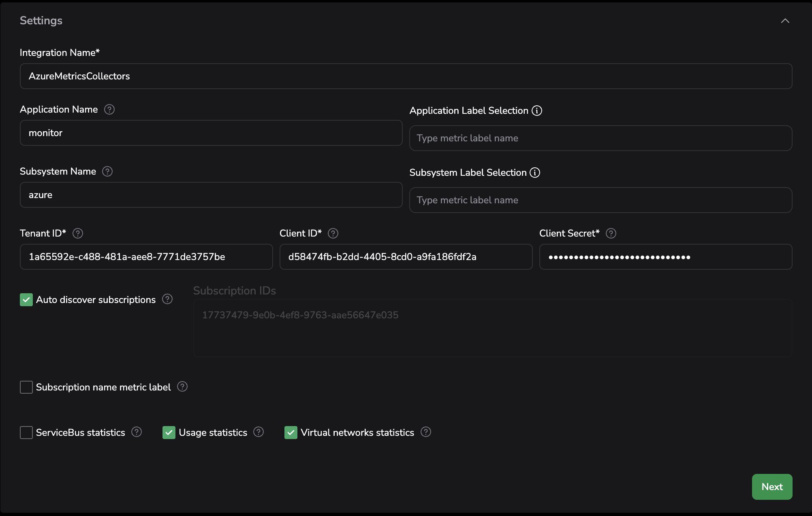
Task: Click help icon beside Virtual networks statistics
Action: click(x=426, y=432)
